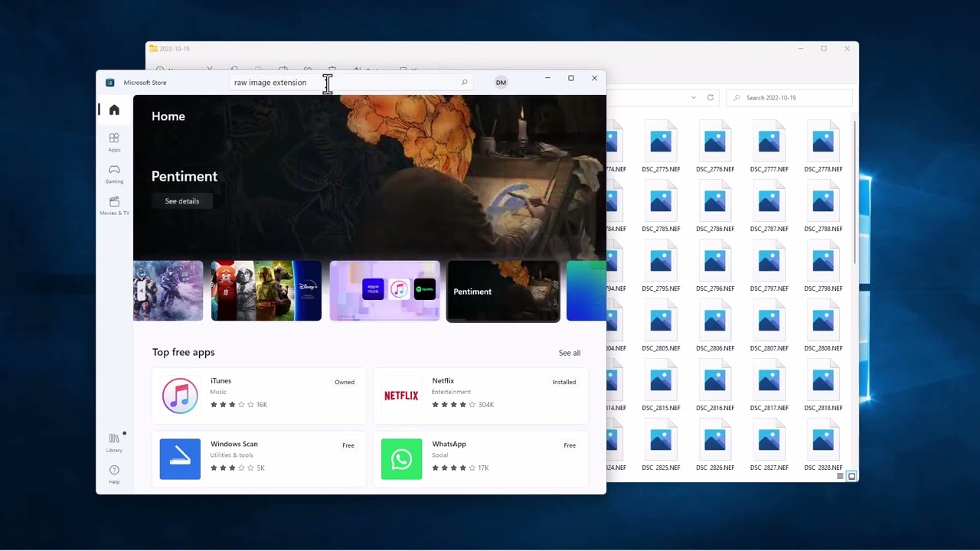
Task: Click file name DSC_2786.NEF
Action: coord(715,229)
